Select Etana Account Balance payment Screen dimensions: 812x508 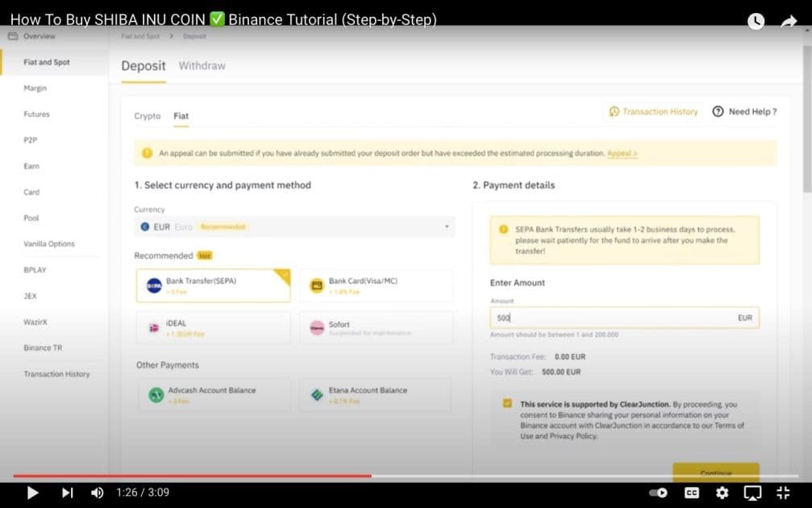coord(376,394)
